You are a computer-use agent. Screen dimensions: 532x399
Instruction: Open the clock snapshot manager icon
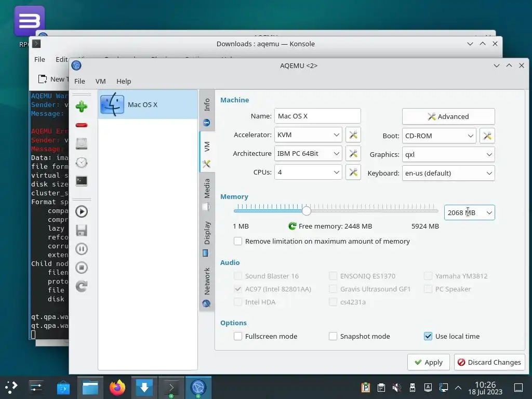pos(82,163)
